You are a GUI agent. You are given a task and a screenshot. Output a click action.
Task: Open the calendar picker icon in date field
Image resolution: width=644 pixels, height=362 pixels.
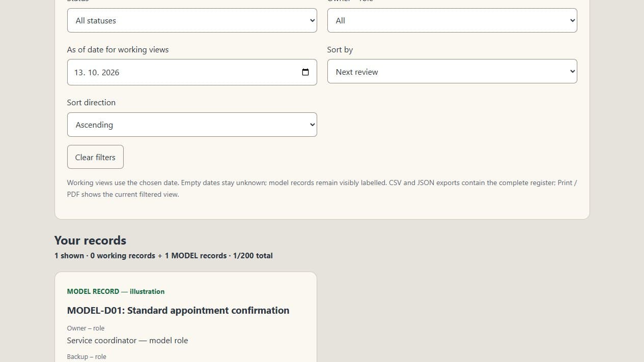pos(305,72)
